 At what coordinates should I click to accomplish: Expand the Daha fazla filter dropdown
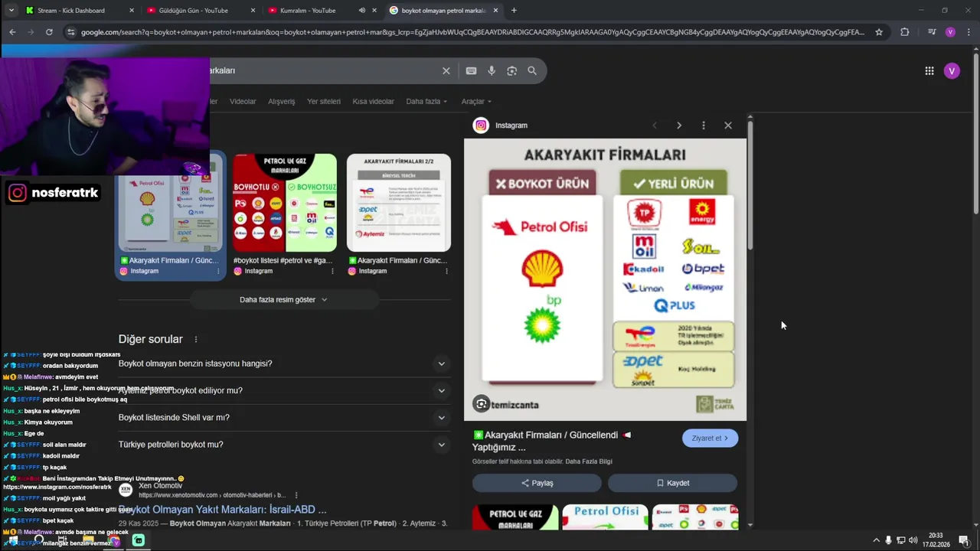pyautogui.click(x=426, y=101)
